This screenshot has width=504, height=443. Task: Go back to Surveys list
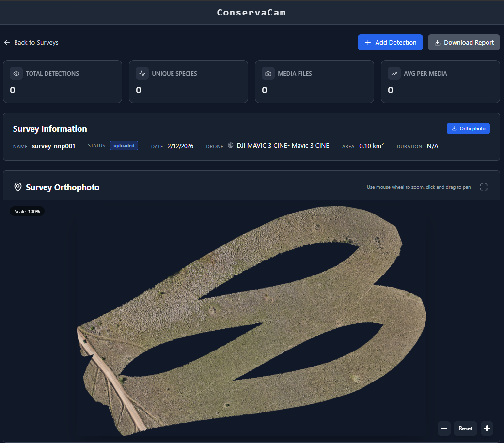pos(36,43)
